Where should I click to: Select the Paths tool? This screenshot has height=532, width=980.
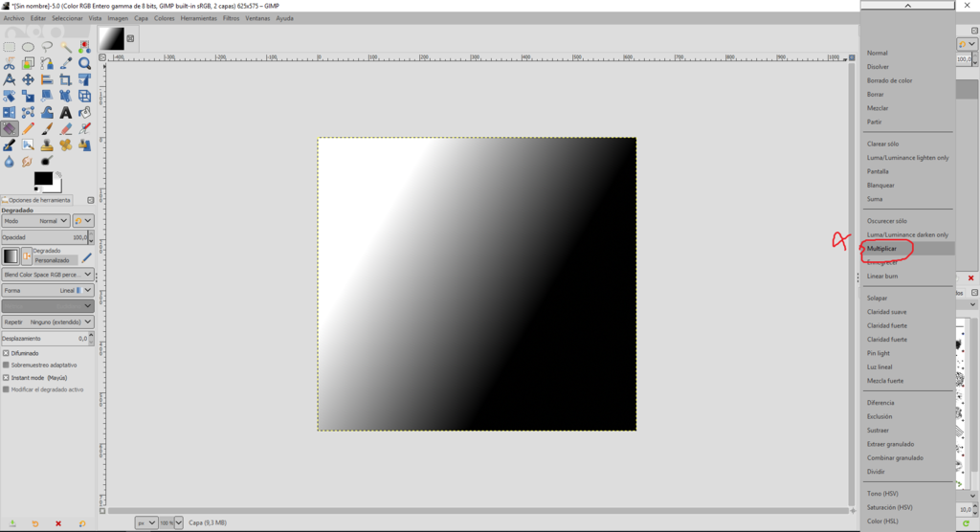pyautogui.click(x=47, y=63)
